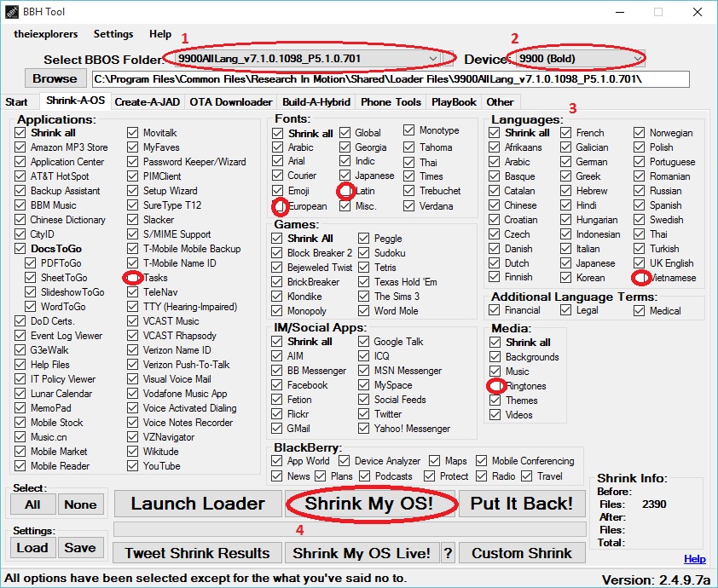The image size is (718, 588).
Task: Toggle the Facebook checkbox
Action: point(277,385)
